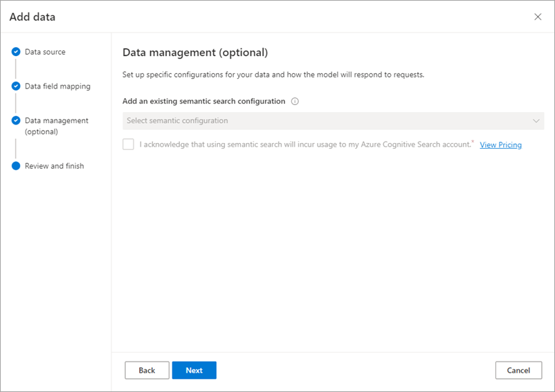Click the Back button
555x392 pixels.
coord(147,371)
